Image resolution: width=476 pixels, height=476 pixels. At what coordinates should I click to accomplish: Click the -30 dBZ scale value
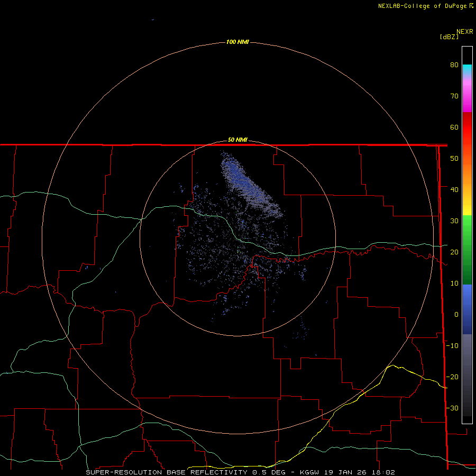pyautogui.click(x=452, y=408)
